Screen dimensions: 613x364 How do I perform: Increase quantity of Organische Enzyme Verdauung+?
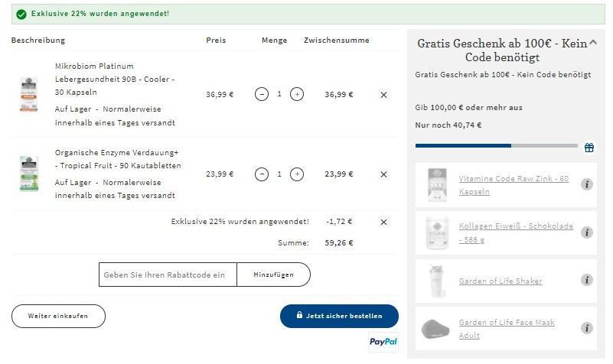click(297, 174)
